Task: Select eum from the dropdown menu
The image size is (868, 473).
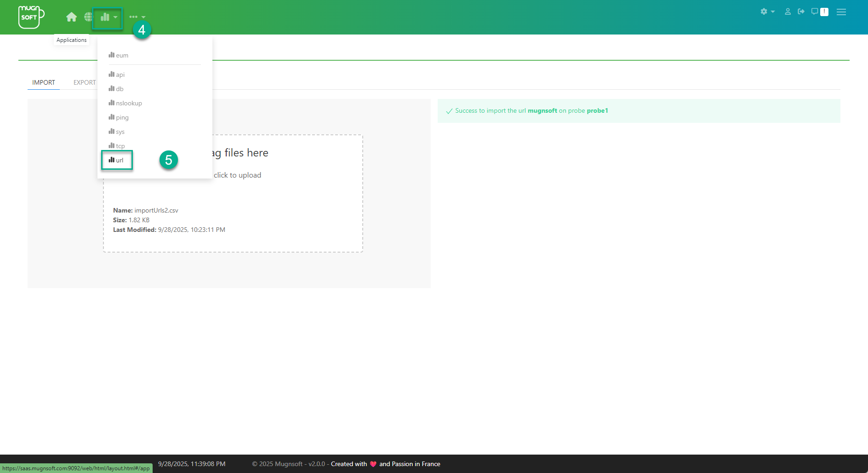Action: point(119,55)
